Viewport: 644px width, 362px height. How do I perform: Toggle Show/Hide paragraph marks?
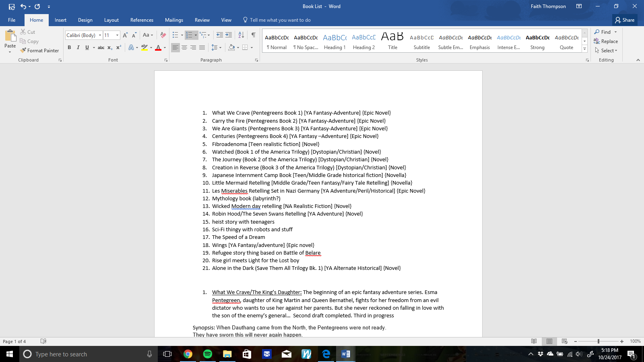[x=253, y=35]
